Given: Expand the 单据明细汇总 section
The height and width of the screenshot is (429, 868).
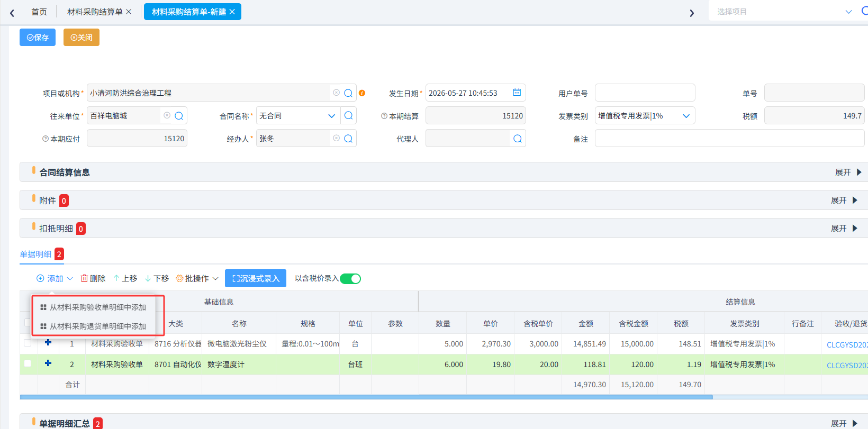Looking at the screenshot, I should [x=844, y=424].
